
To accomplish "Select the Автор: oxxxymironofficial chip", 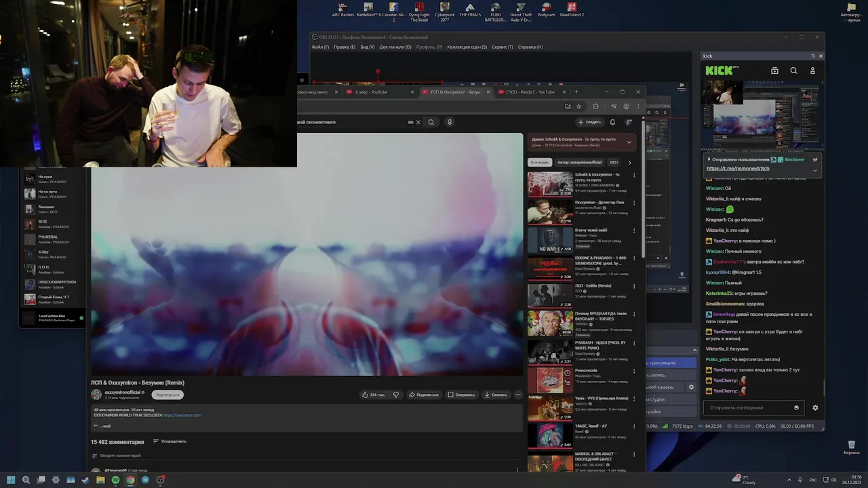I will pyautogui.click(x=579, y=163).
